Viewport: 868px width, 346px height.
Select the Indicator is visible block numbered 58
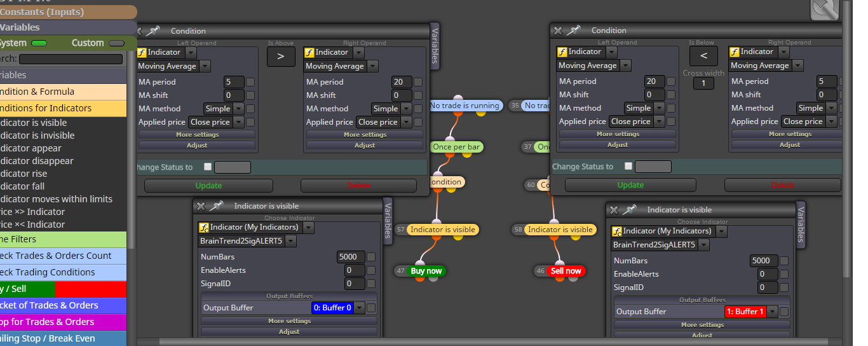(560, 230)
